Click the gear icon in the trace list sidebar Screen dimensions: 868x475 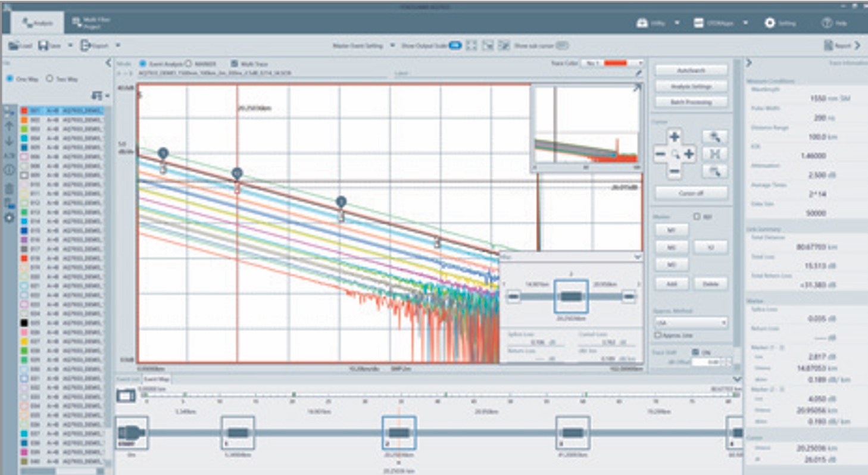pyautogui.click(x=9, y=217)
